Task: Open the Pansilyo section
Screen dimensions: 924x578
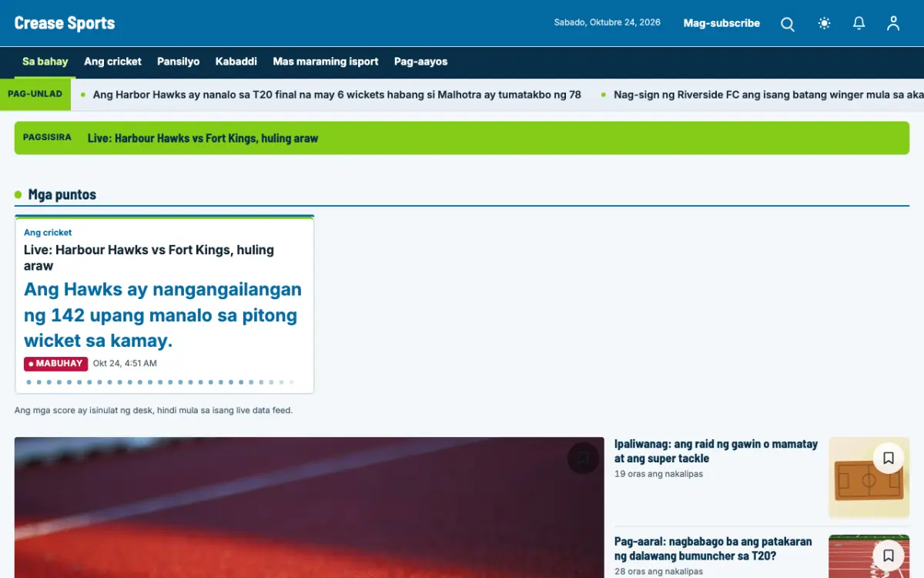Action: click(x=178, y=62)
